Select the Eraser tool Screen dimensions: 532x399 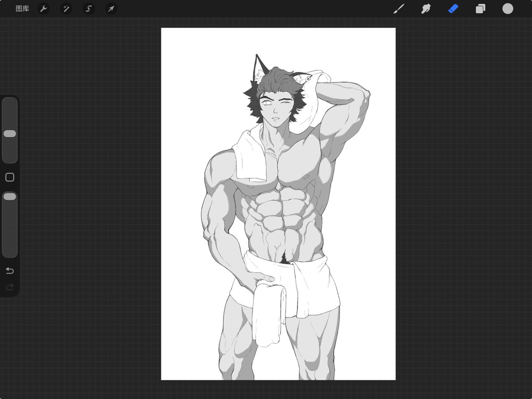coord(453,8)
